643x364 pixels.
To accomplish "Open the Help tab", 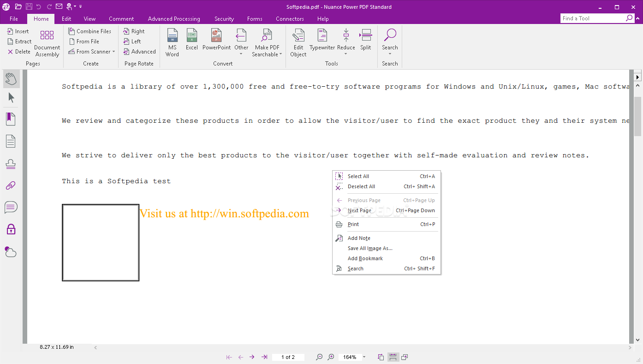I will (323, 19).
